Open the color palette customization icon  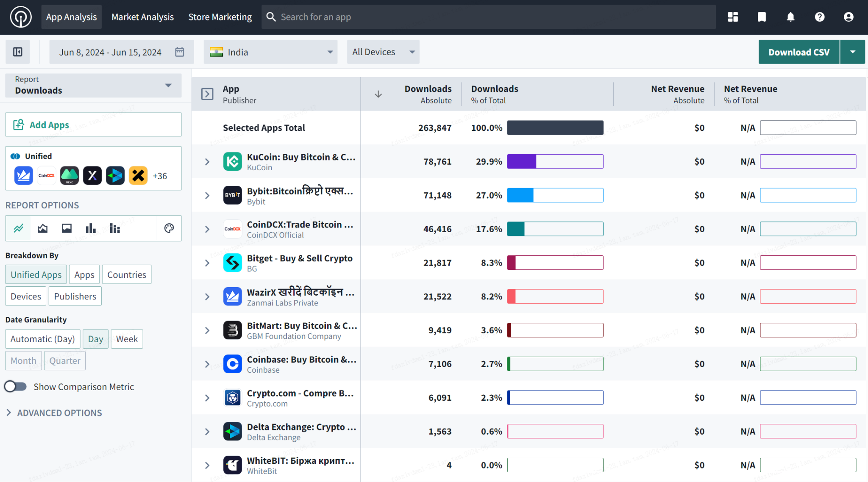click(169, 228)
